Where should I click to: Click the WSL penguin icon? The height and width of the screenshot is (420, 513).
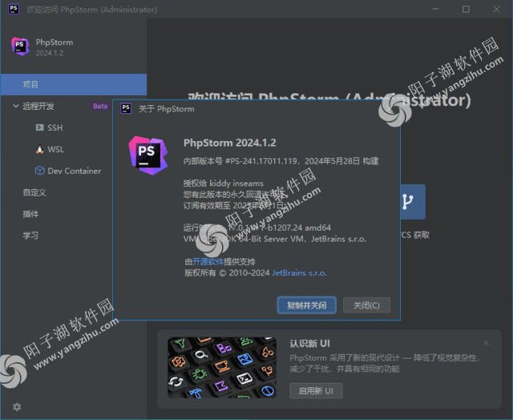click(39, 149)
